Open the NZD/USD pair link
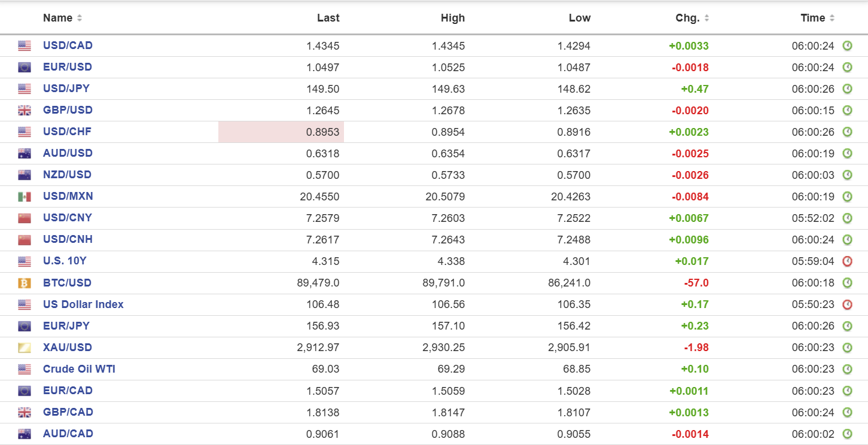This screenshot has height=445, width=868. click(68, 175)
